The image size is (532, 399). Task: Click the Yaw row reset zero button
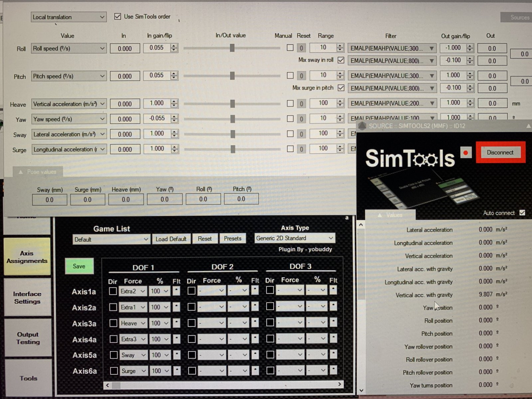(x=301, y=119)
